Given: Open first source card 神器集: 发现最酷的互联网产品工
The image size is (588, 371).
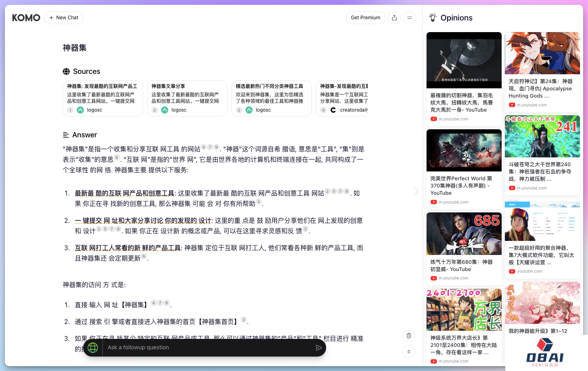Looking at the screenshot, I should (103, 98).
